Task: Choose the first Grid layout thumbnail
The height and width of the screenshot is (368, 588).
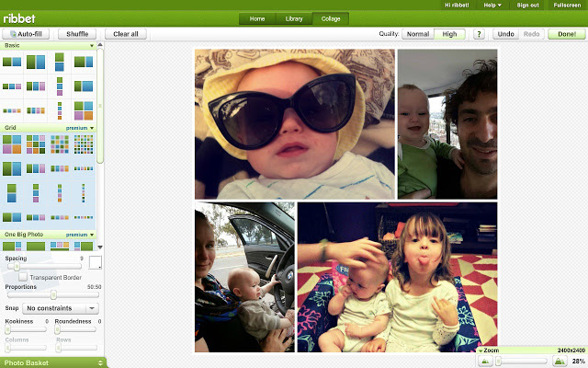Action: point(12,144)
